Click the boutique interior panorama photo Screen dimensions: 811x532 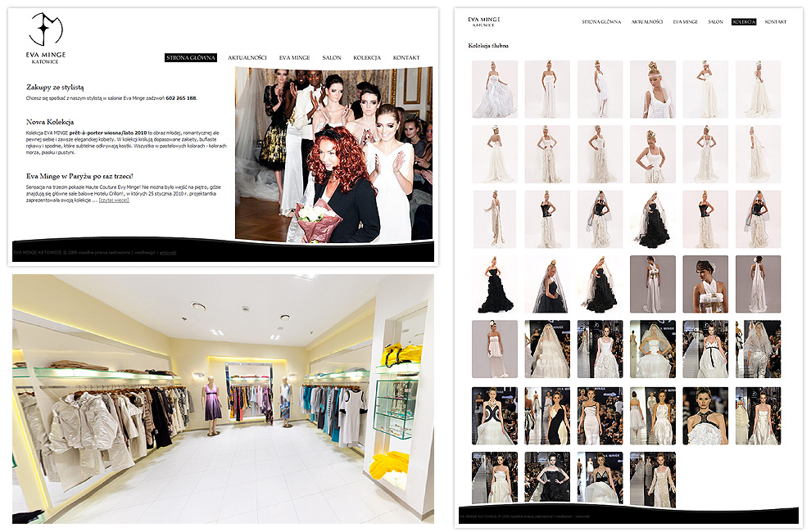click(223, 399)
